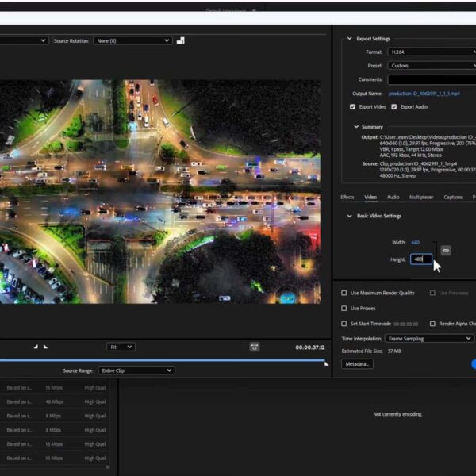Collapse the Summary section
The image size is (476, 476).
click(x=356, y=127)
